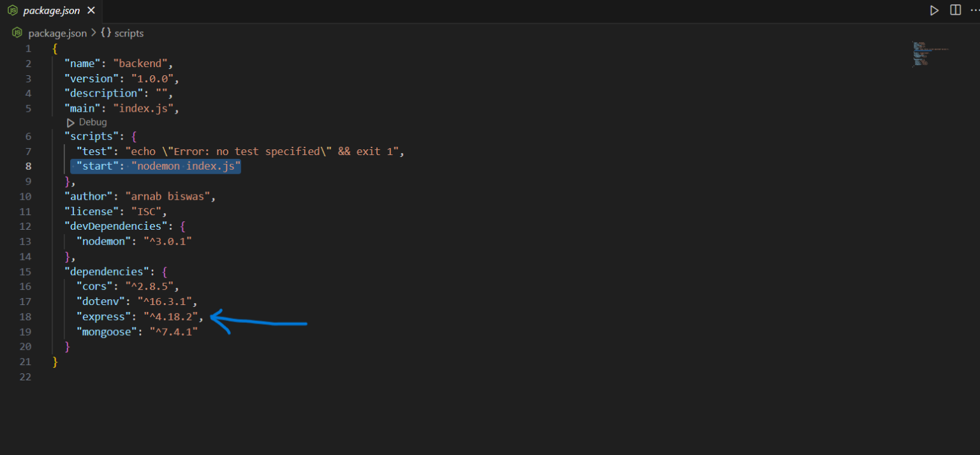
Task: Open the scripts breadcrumb symbol picker
Action: tap(129, 33)
